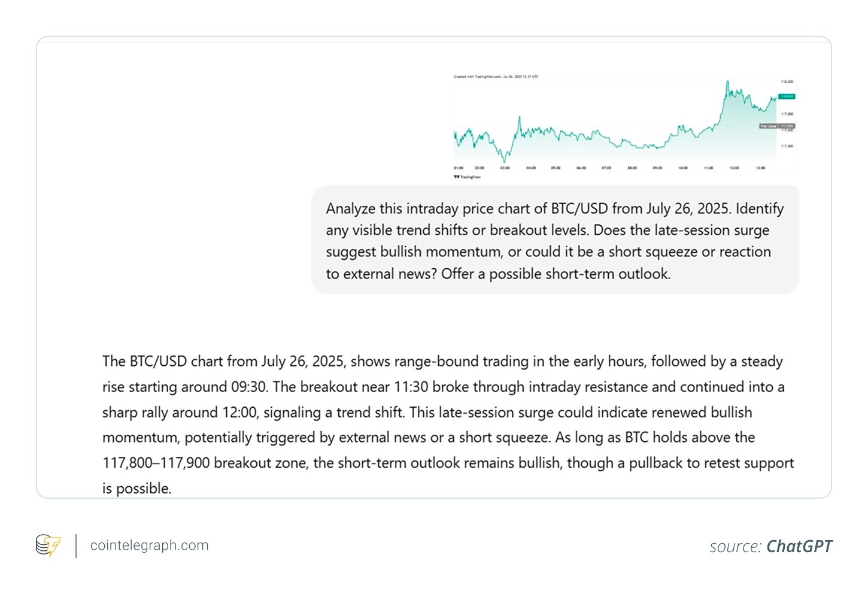
Task: Click the 117,800 price axis label
Action: (787, 114)
